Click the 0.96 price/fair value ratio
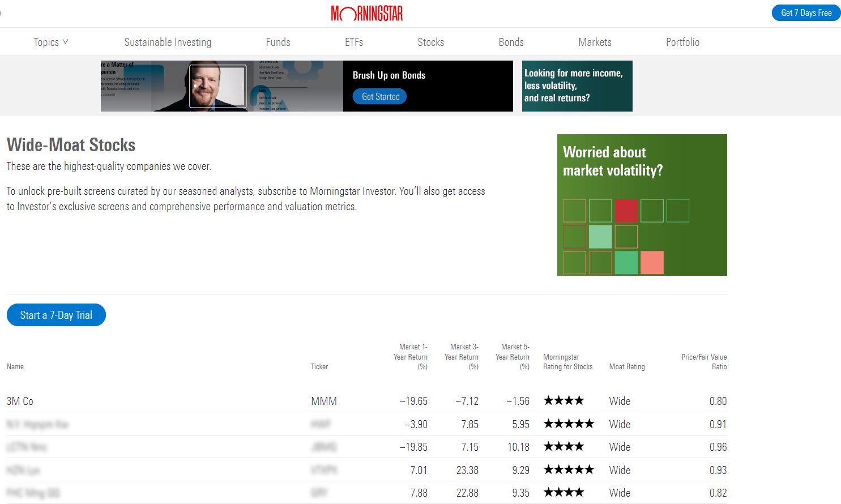This screenshot has width=841, height=504. pos(718,447)
